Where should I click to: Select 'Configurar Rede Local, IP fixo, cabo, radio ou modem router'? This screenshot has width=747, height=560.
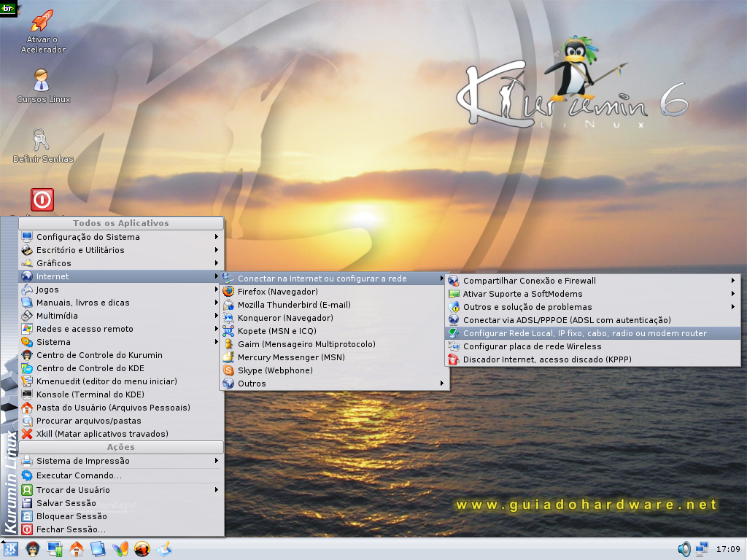pos(592,333)
